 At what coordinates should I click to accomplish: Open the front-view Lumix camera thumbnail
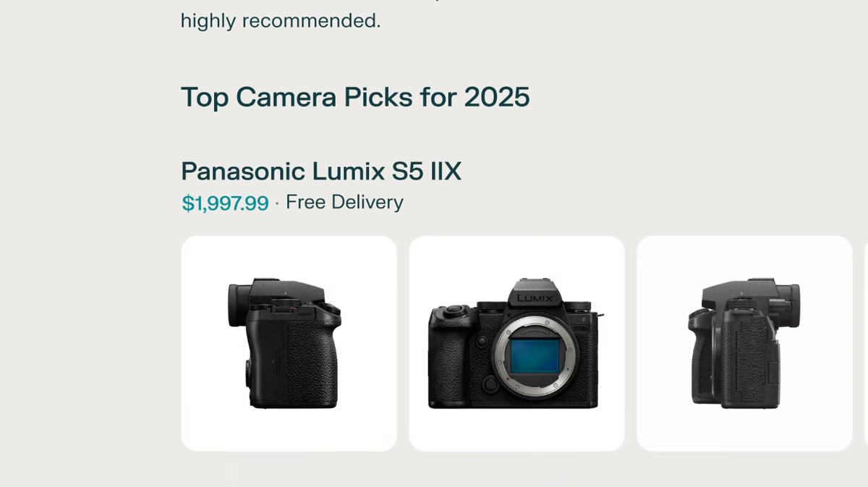point(516,343)
